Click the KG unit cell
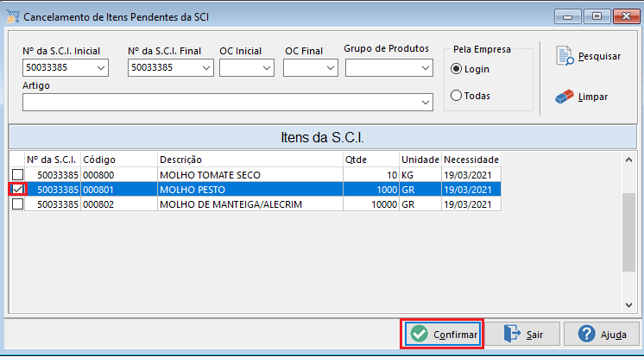Screen dimensions: 644x357 click(x=420, y=175)
